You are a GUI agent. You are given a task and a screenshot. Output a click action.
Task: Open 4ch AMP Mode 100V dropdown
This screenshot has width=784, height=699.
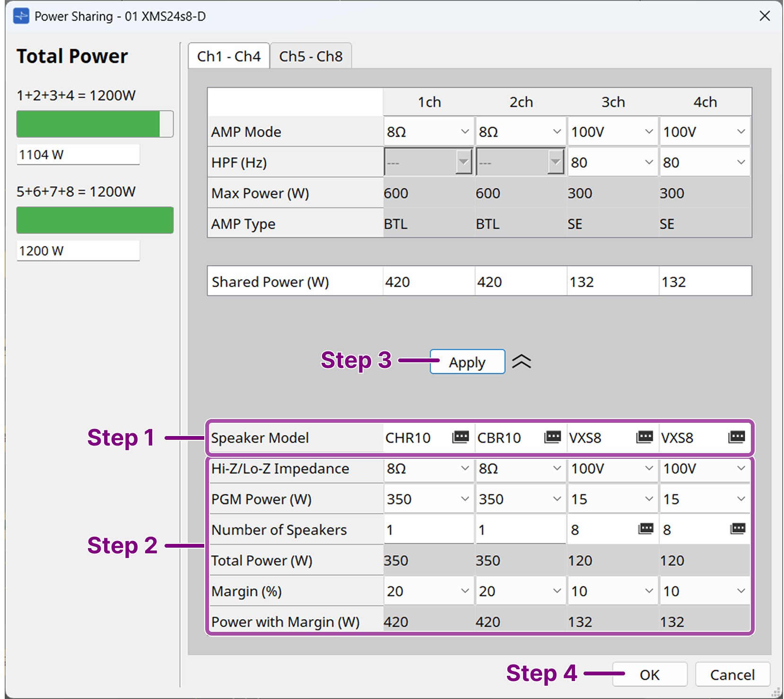click(x=705, y=131)
